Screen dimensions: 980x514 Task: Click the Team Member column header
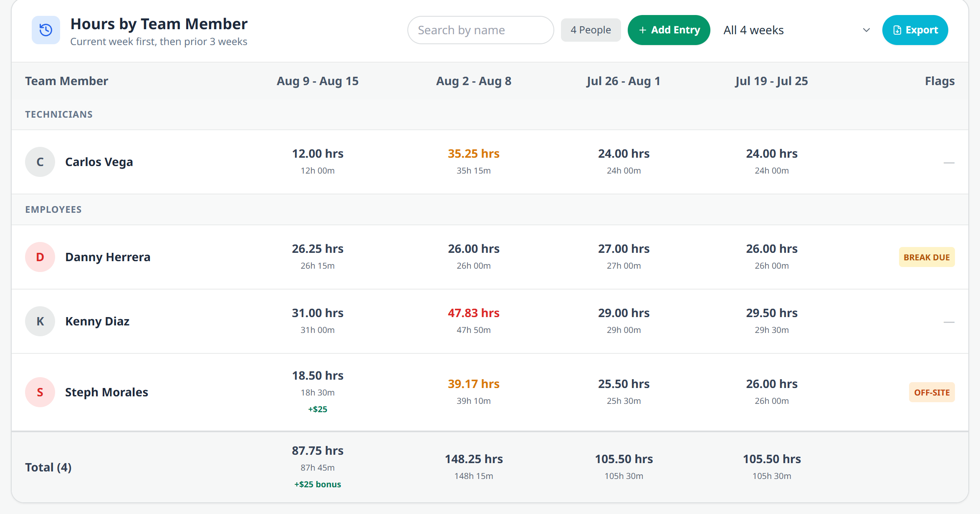[x=66, y=81]
